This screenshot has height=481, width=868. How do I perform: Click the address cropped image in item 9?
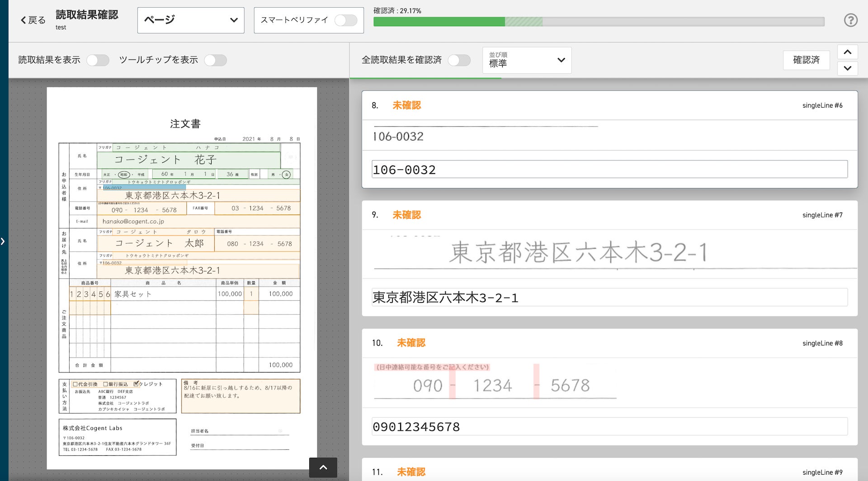pyautogui.click(x=615, y=253)
